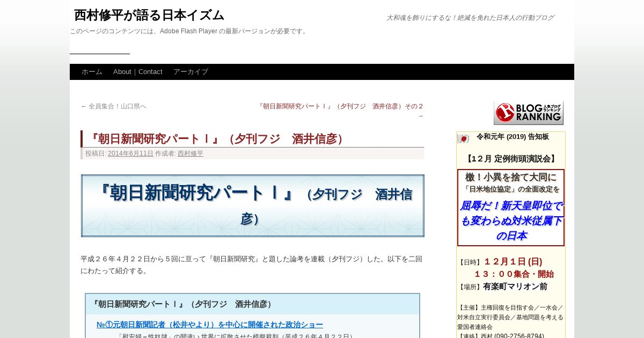Click the tagline 大和魂を飾りにするな！
Screen dimensions: 644x338
click(470, 18)
